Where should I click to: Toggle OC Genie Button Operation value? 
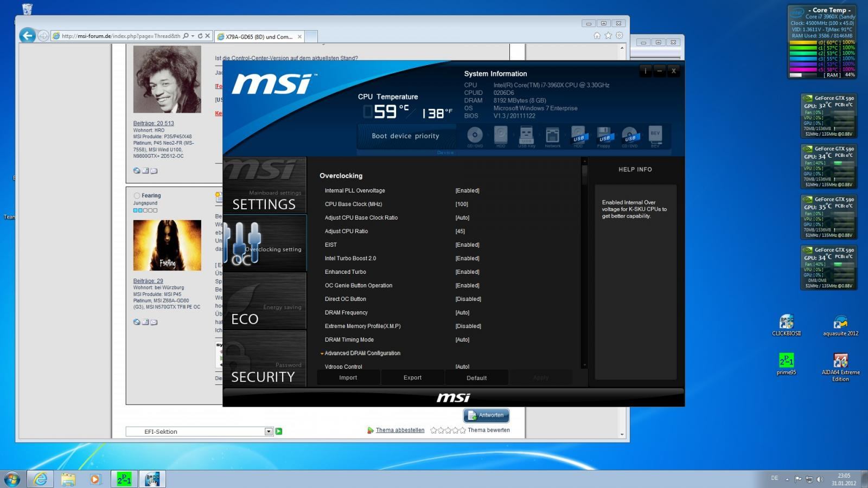click(468, 286)
